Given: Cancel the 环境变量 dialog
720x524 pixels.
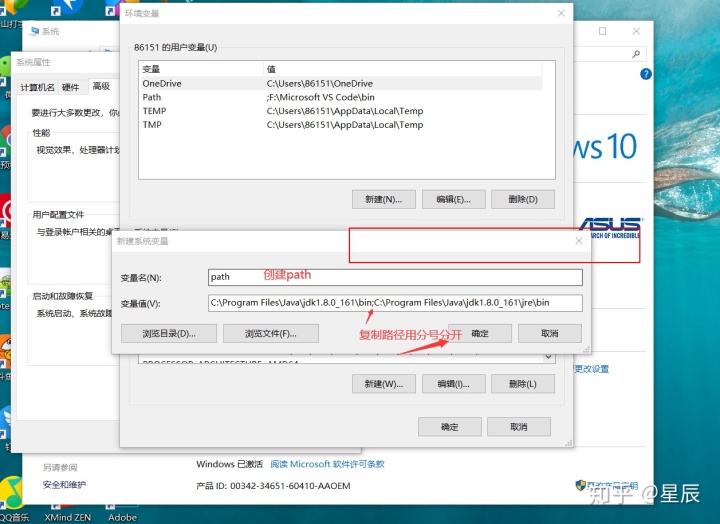Looking at the screenshot, I should point(519,427).
